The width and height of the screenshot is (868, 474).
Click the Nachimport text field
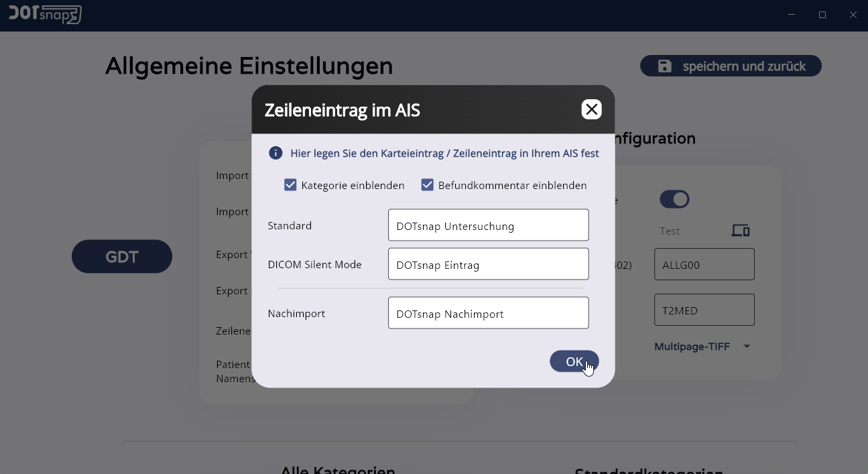pos(488,313)
